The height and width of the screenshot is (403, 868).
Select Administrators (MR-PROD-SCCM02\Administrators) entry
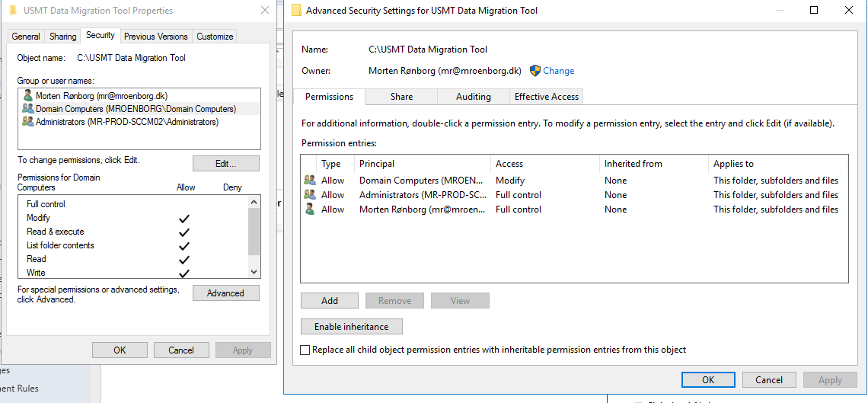coord(139,122)
